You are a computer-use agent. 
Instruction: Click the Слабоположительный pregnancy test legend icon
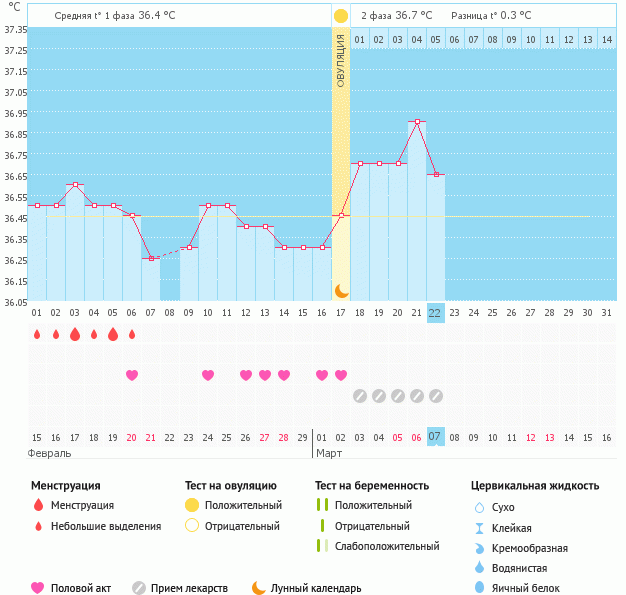(x=321, y=546)
